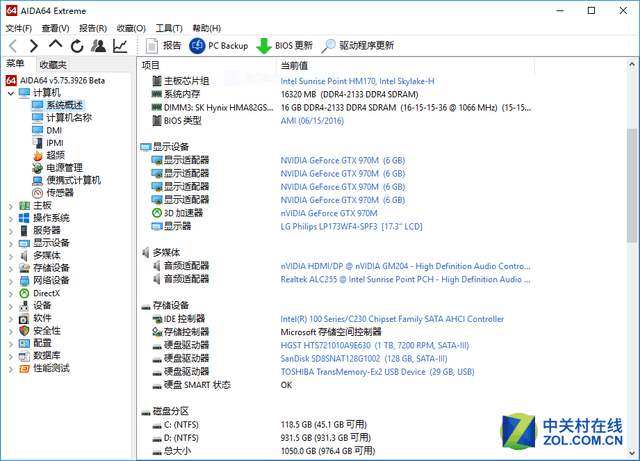Open the 收藏(O) menu

click(x=131, y=28)
